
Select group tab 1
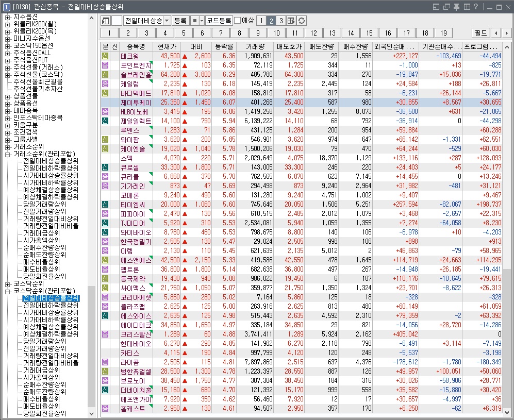(109, 33)
